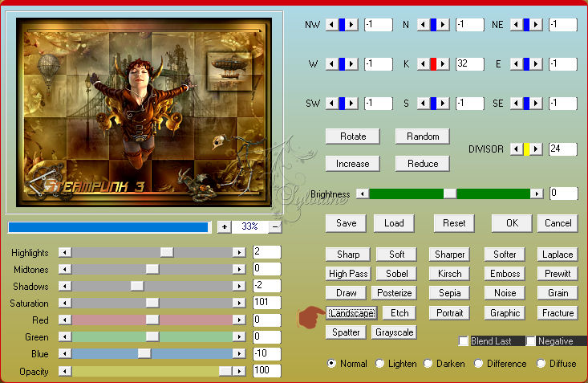The image size is (588, 383).
Task: Apply the Portrait preset
Action: click(x=449, y=313)
